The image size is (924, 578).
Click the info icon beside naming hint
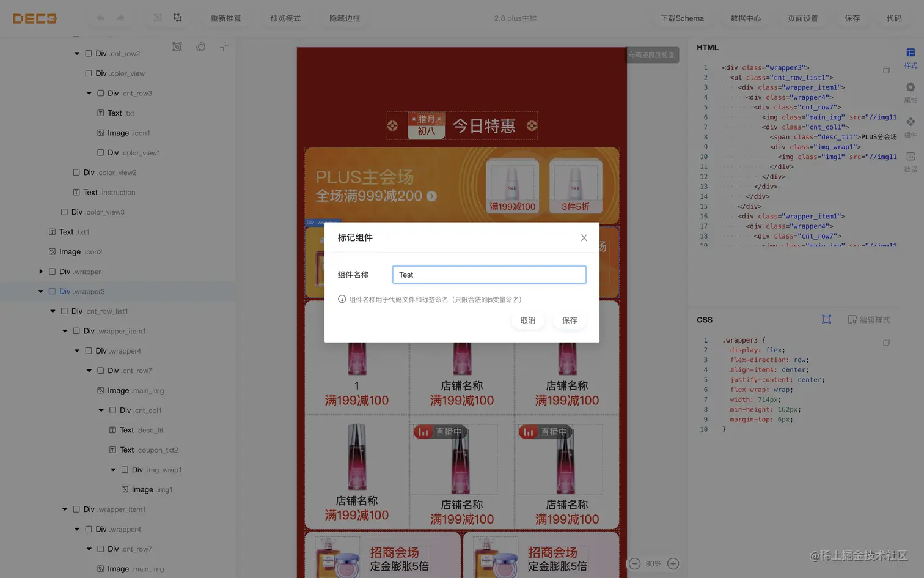(342, 299)
